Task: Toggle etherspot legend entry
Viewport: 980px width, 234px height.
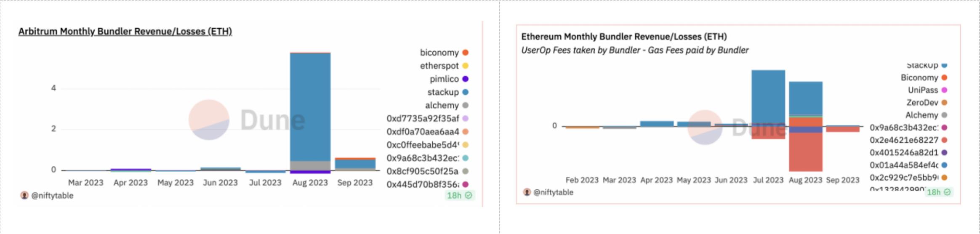Action: [444, 66]
